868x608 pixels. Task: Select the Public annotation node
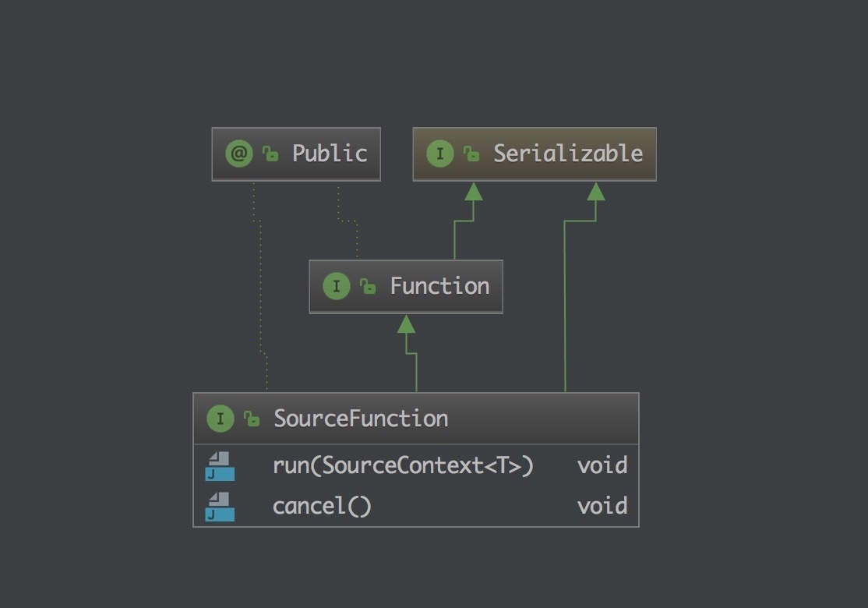pos(296,154)
